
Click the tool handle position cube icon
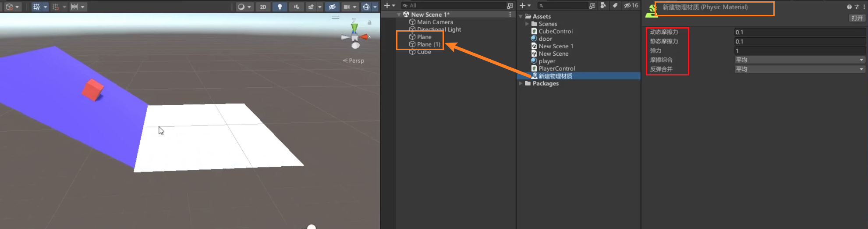coord(9,7)
